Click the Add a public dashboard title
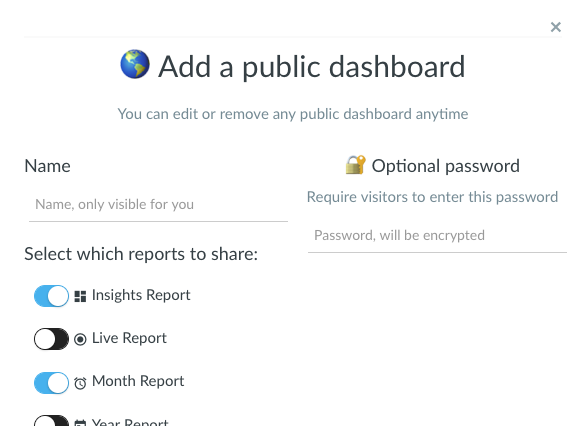The width and height of the screenshot is (588, 426). click(312, 67)
